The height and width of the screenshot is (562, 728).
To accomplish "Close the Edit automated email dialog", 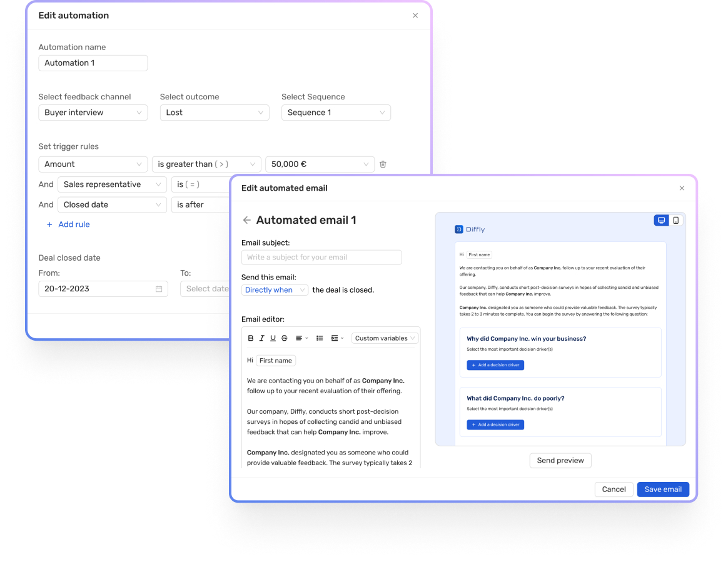I will [682, 188].
